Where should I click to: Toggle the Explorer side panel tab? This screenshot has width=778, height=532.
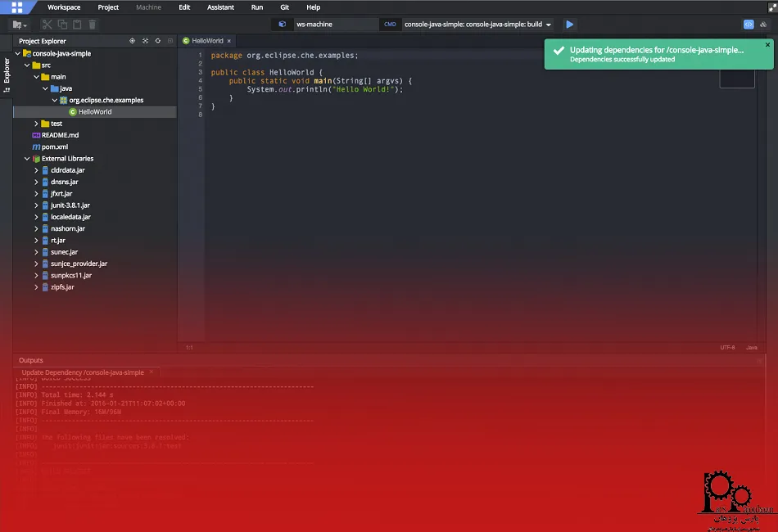[7, 74]
